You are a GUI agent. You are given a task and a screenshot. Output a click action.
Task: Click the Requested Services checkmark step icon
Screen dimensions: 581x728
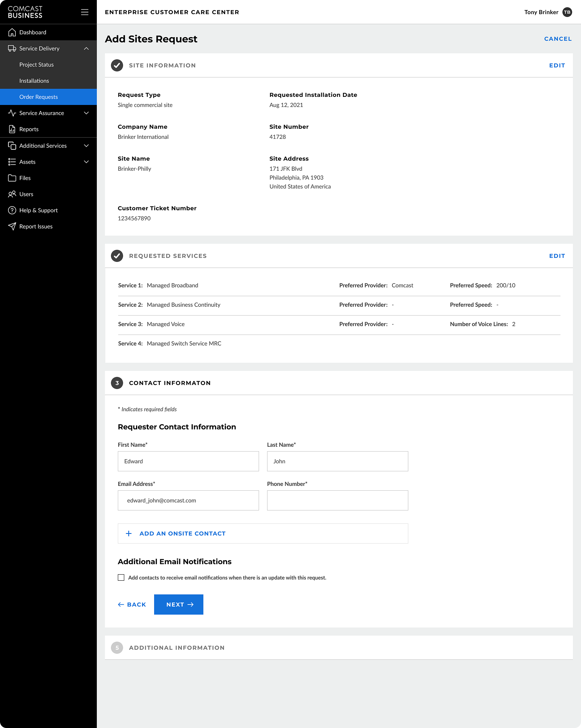pyautogui.click(x=117, y=256)
